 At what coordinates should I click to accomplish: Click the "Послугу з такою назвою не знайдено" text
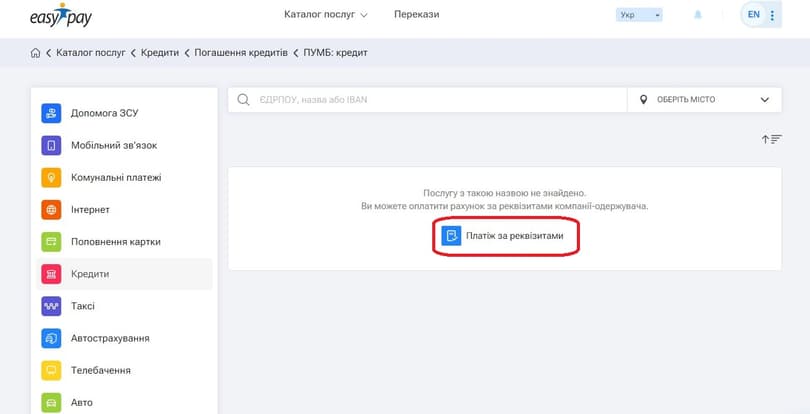point(505,193)
